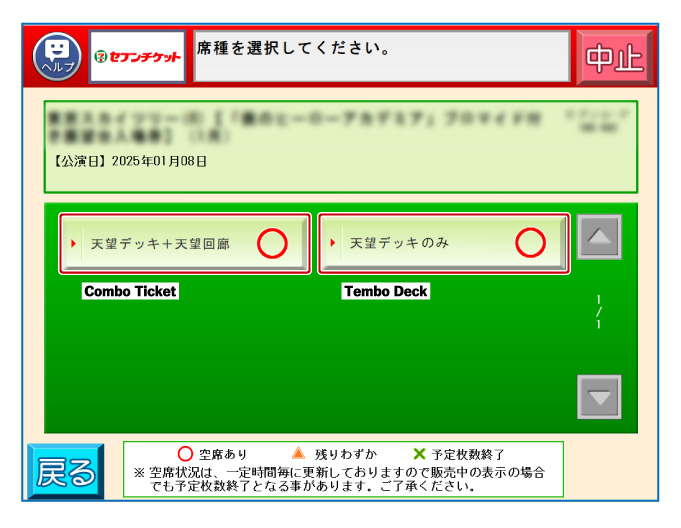
Task: Click the 席種を選択してください instruction text
Action: 294,48
